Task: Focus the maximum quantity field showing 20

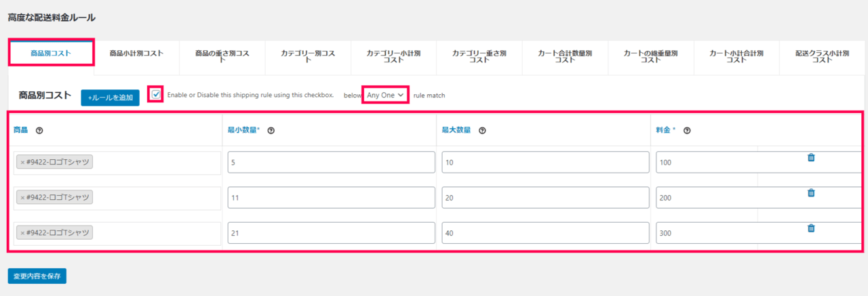Action: pos(545,198)
